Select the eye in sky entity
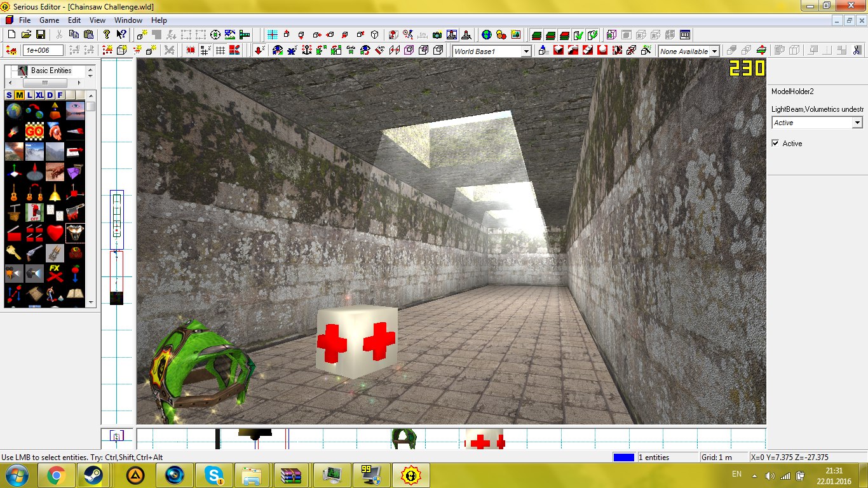Screen dimensions: 868x488 tap(75, 111)
